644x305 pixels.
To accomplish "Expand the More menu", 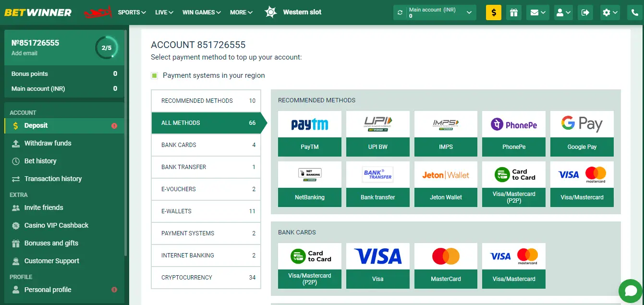I will [x=241, y=12].
